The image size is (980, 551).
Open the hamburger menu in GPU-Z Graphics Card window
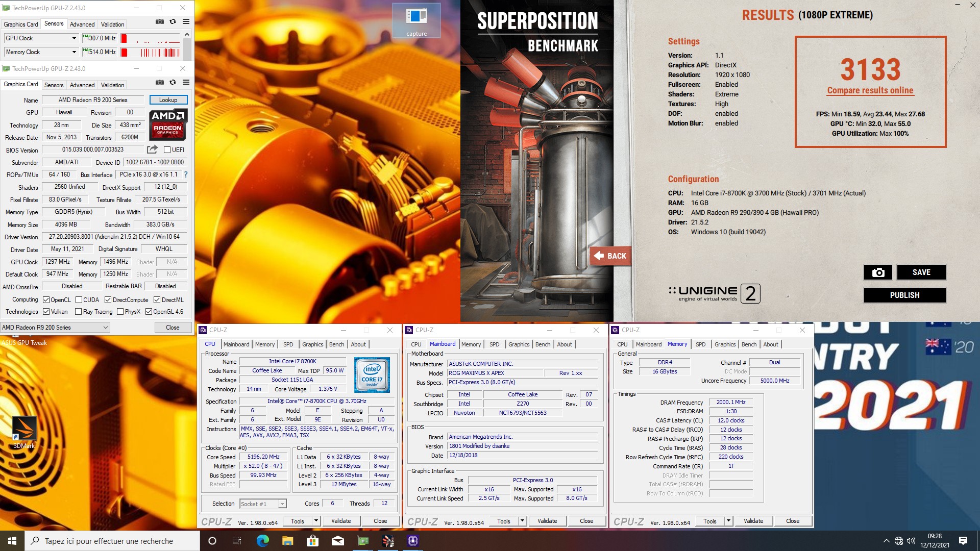[x=186, y=82]
